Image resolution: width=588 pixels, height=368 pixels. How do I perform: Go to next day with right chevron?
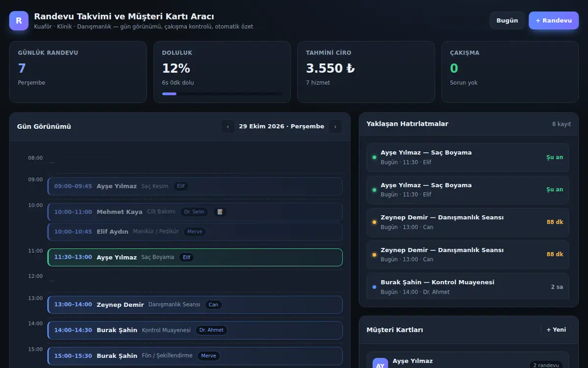click(335, 127)
